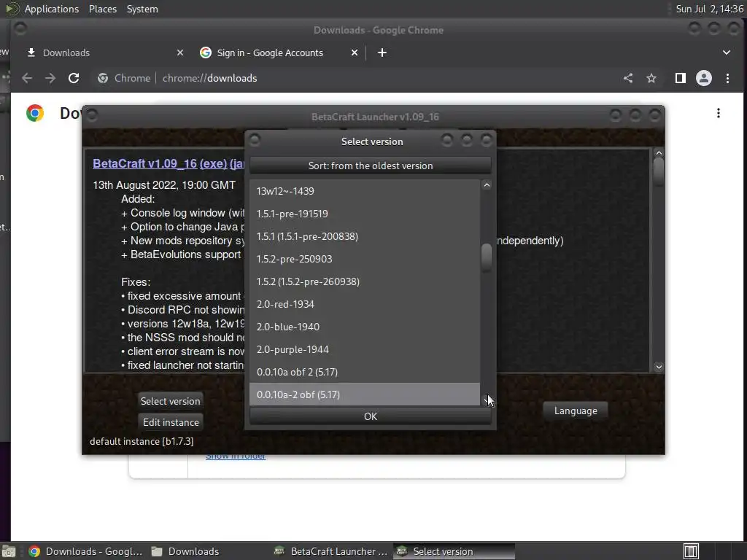The image size is (747, 560).
Task: Reload the Chrome page
Action: pos(74,78)
